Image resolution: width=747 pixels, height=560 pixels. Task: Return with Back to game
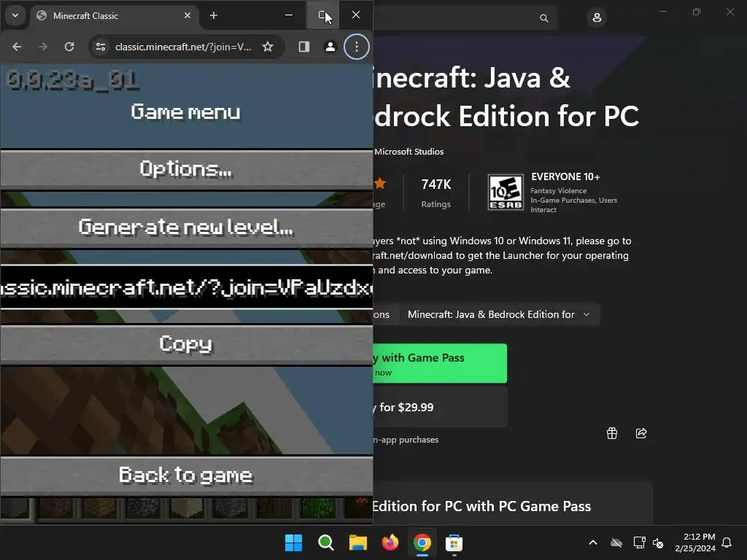186,475
